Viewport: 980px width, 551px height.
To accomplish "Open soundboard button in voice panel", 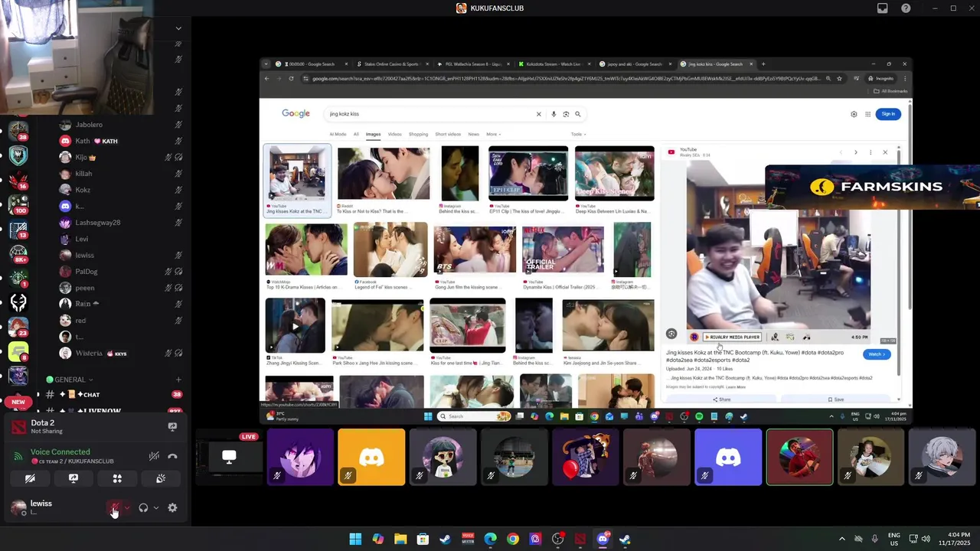I will point(161,478).
